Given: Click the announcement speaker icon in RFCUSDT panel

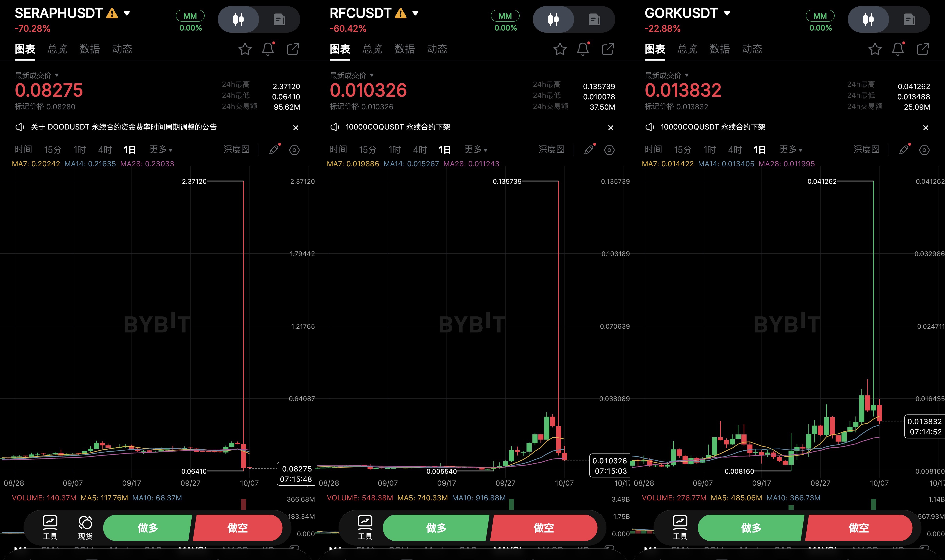Looking at the screenshot, I should (335, 127).
